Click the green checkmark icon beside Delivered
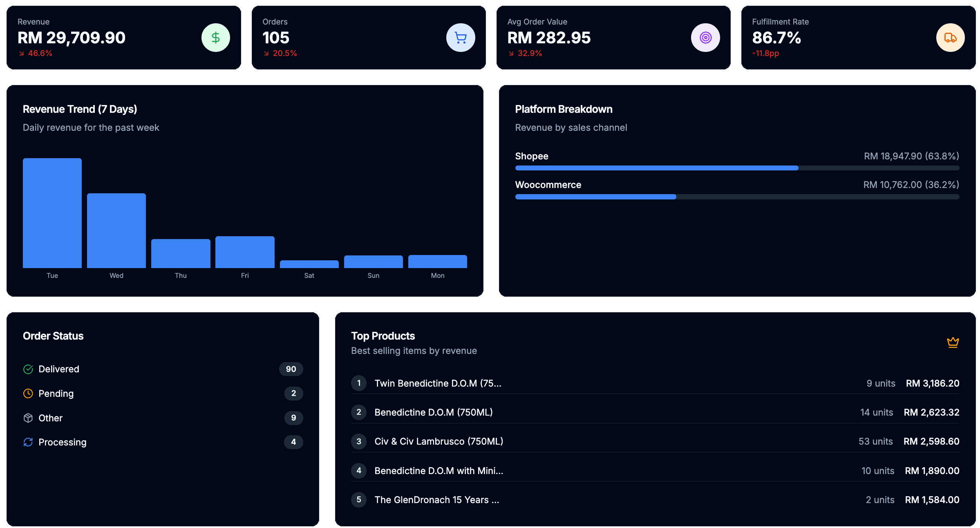The width and height of the screenshot is (980, 528). 28,369
